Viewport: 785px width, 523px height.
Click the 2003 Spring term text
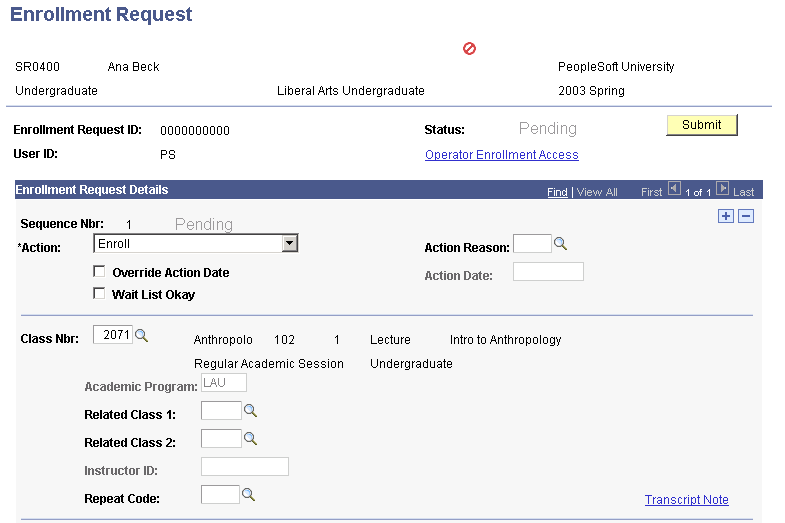591,91
